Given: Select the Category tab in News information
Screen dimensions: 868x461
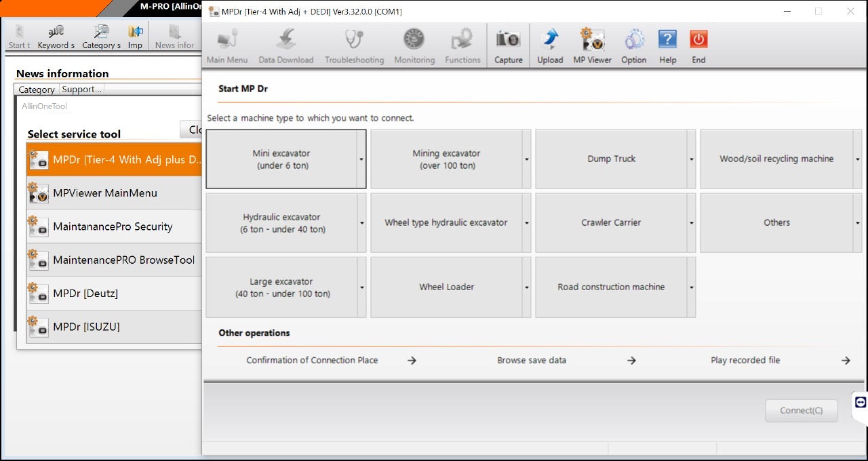Looking at the screenshot, I should click(x=36, y=89).
